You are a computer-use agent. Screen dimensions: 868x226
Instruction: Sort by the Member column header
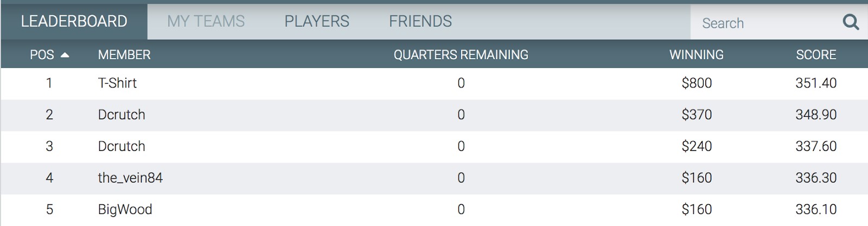(x=124, y=55)
